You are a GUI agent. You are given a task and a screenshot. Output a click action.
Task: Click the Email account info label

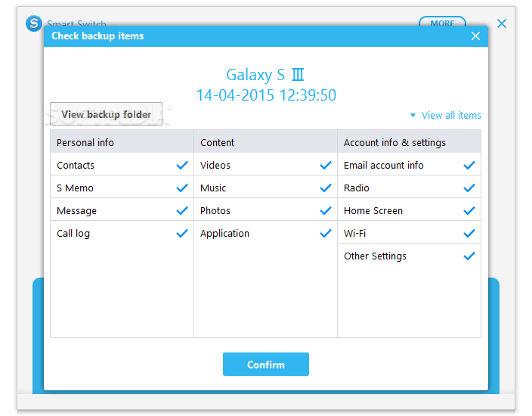(x=384, y=166)
